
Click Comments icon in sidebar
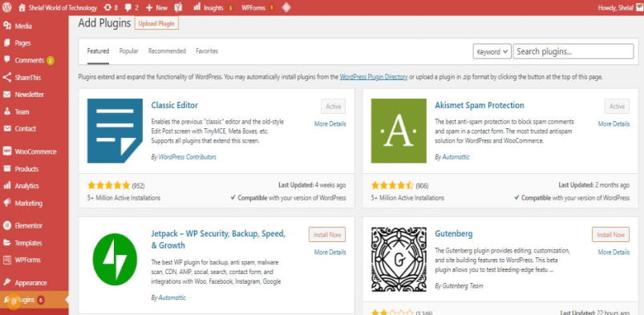coord(7,60)
